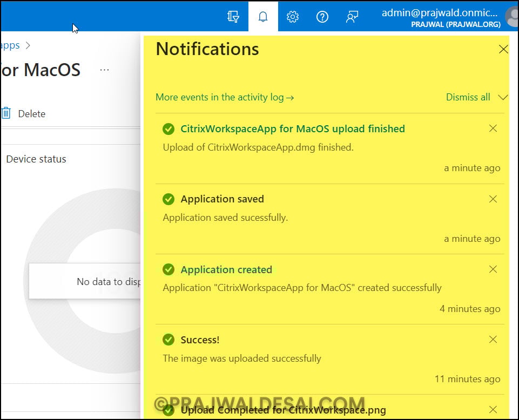This screenshot has width=519, height=420.
Task: Click green check icon beside Success!
Action: [168, 340]
